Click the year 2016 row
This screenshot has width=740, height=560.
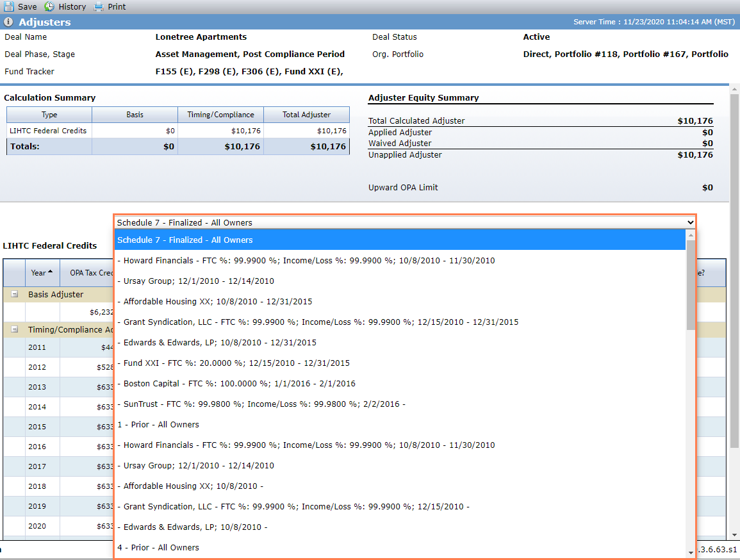(58, 447)
